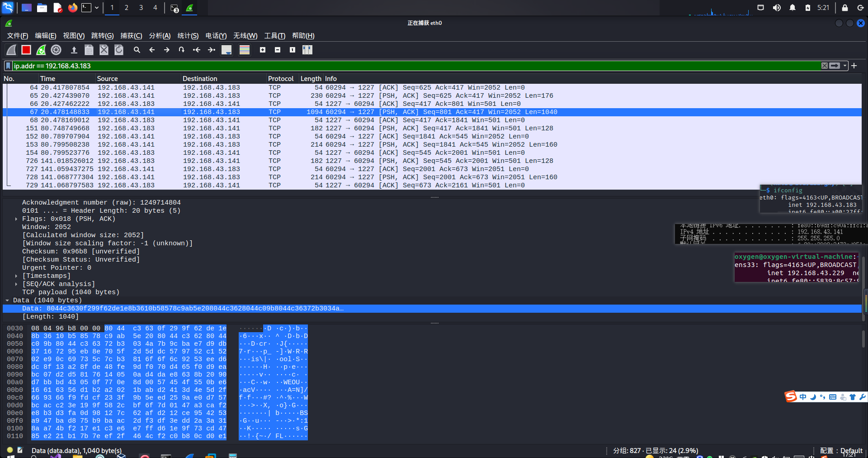Open the 统计(S) menu
868x458 pixels.
(x=188, y=36)
